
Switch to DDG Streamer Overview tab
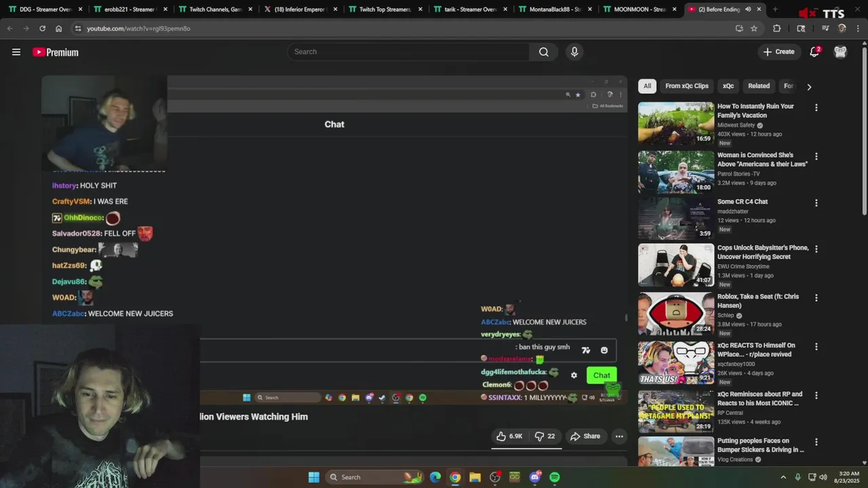pos(45,9)
